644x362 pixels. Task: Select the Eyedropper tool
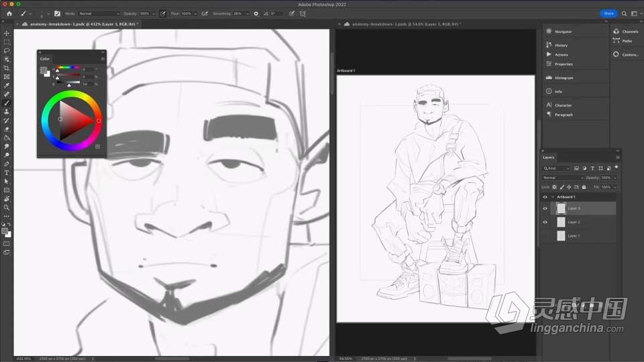point(7,85)
